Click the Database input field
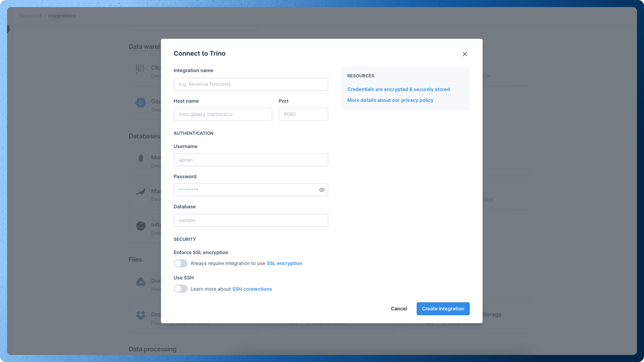The image size is (644, 362). (x=250, y=220)
